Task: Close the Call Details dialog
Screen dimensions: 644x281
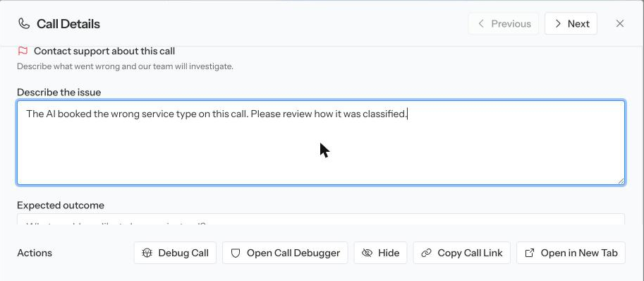Action: [x=620, y=24]
